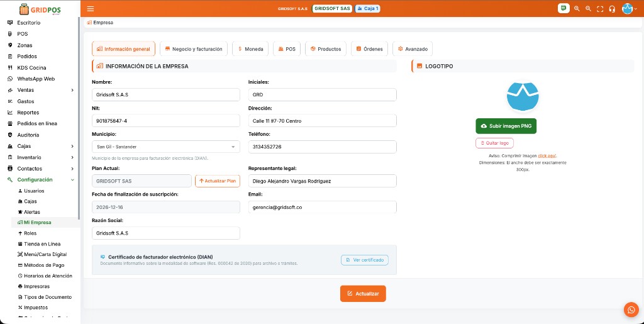644x324 pixels.
Task: Click the GridPOS logo
Action: [x=40, y=9]
